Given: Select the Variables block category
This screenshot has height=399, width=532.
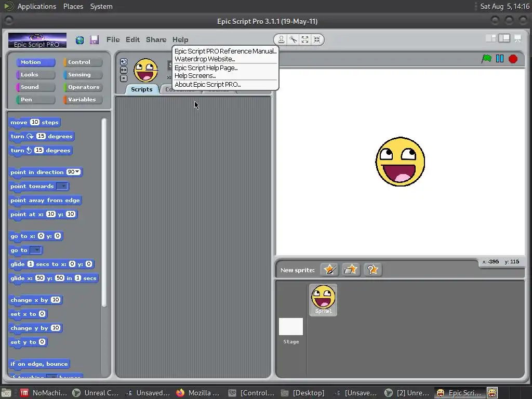Looking at the screenshot, I should pyautogui.click(x=83, y=100).
